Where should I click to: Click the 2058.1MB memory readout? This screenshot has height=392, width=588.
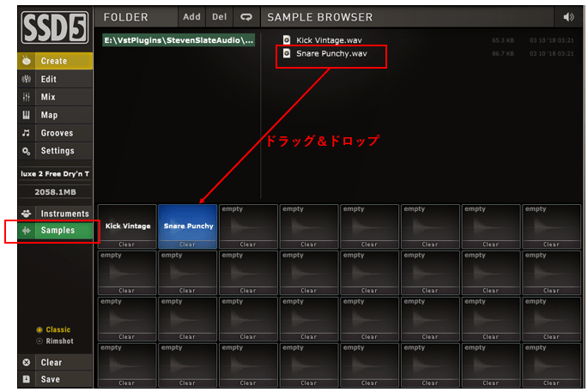coord(55,192)
